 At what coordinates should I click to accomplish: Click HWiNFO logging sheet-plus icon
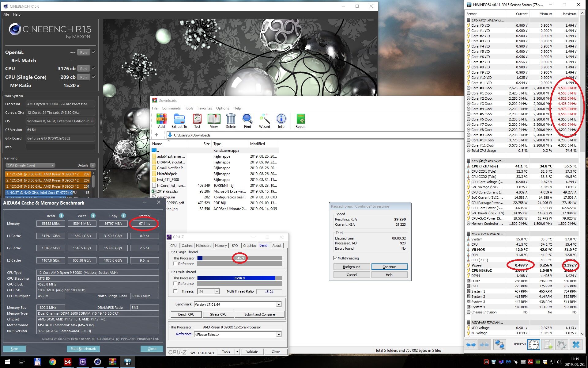pyautogui.click(x=548, y=345)
